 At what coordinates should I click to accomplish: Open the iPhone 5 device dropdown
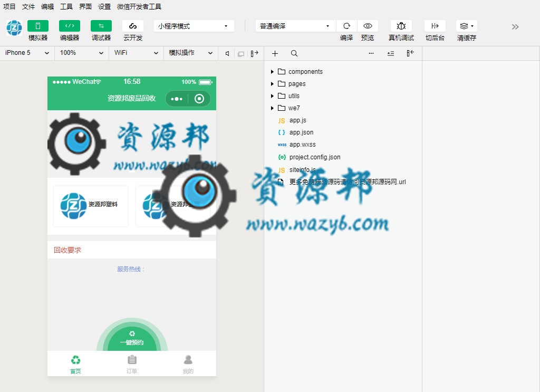[x=27, y=53]
